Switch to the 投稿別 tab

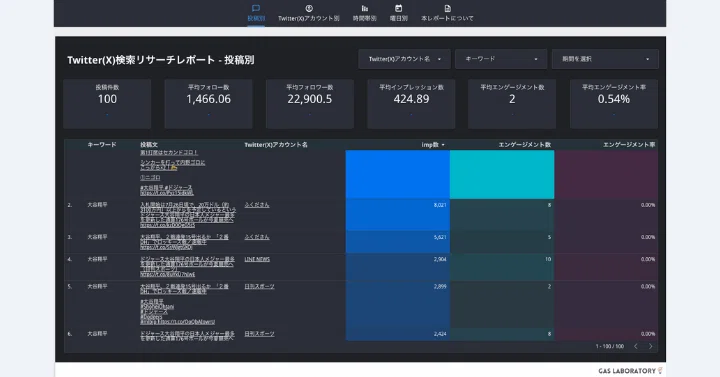pyautogui.click(x=256, y=13)
